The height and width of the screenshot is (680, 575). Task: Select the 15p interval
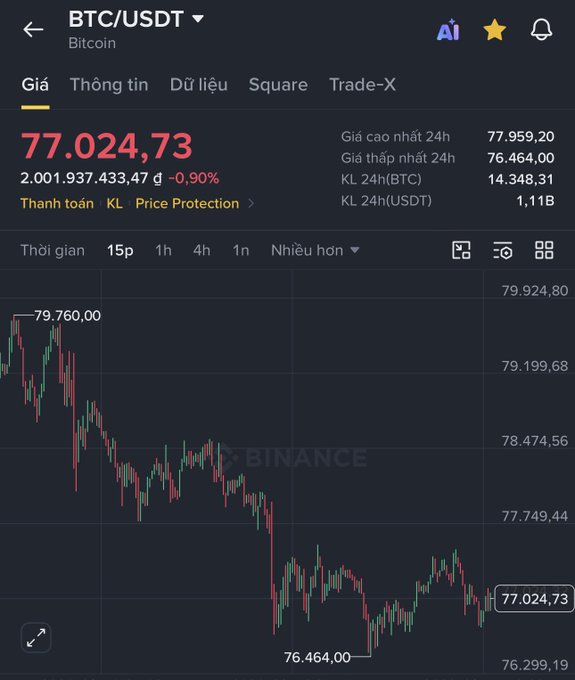[x=120, y=250]
